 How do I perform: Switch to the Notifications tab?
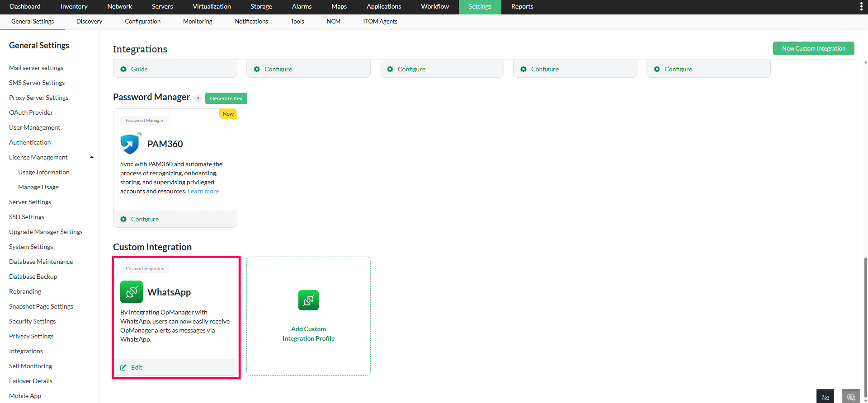pyautogui.click(x=251, y=22)
